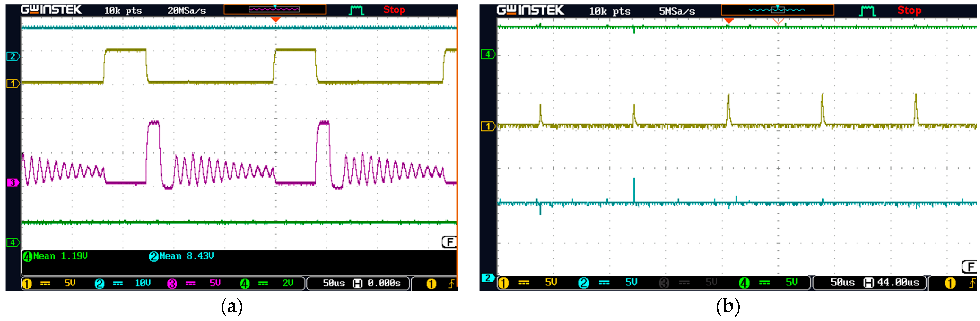
Task: Click trigger mode waveform icon in right scope
Action: point(867,11)
